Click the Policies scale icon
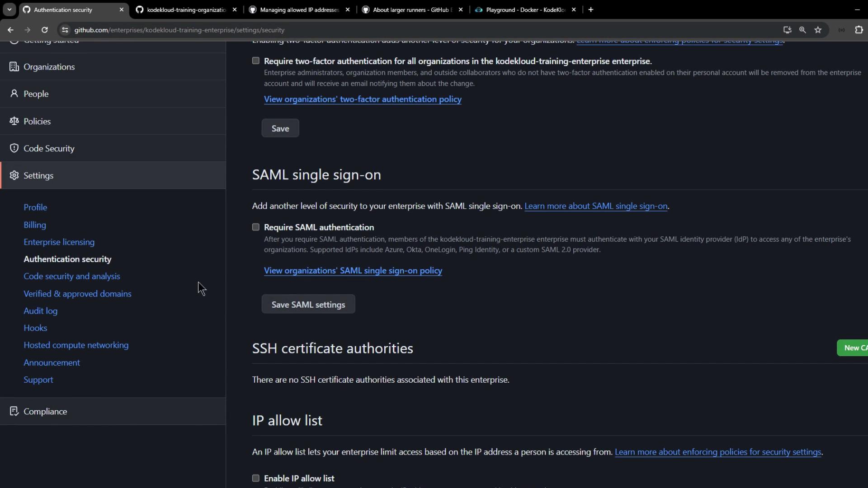Viewport: 868px width, 488px height. click(14, 121)
